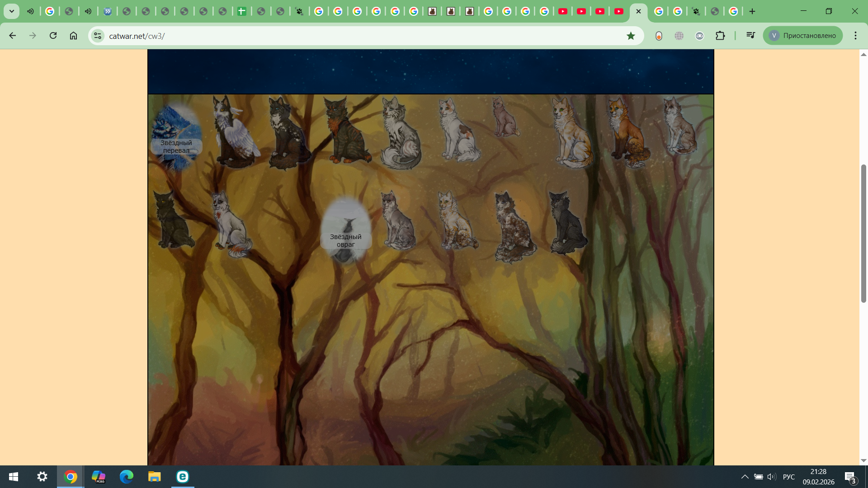
Task: Reload the catwar.net page
Action: click(x=53, y=36)
